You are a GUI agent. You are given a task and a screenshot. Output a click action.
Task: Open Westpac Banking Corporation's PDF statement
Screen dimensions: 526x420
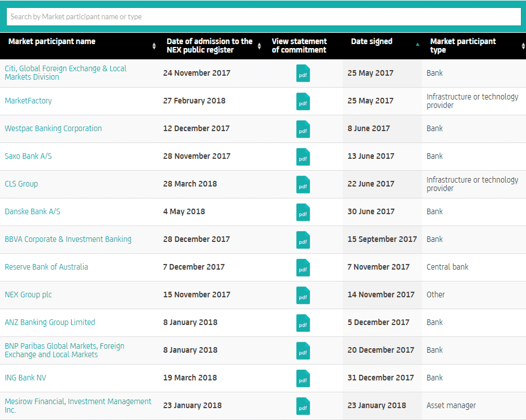[303, 129]
